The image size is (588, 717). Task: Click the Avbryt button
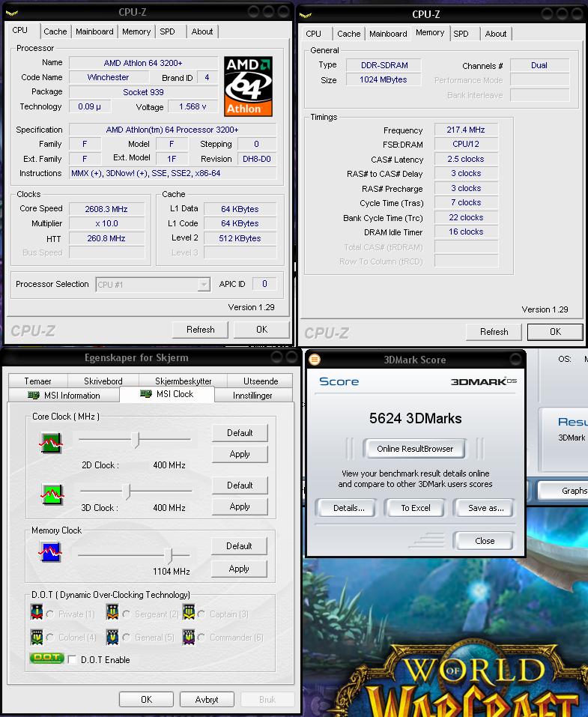tap(207, 700)
